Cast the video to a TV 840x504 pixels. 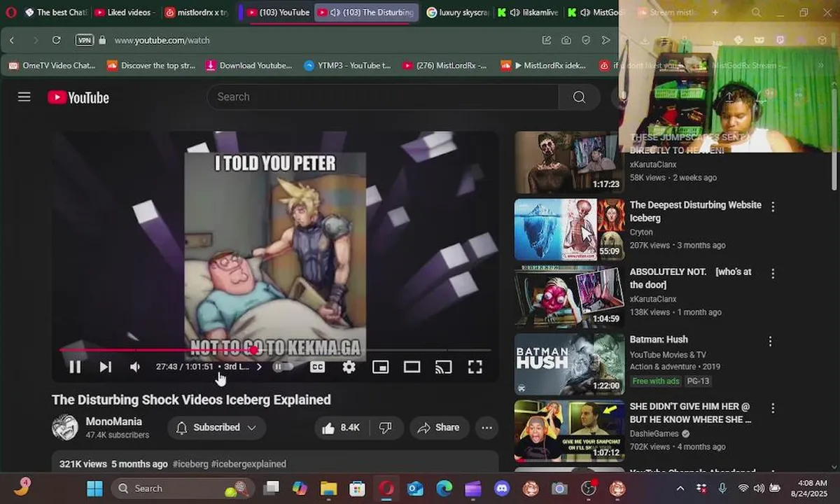coord(443,367)
